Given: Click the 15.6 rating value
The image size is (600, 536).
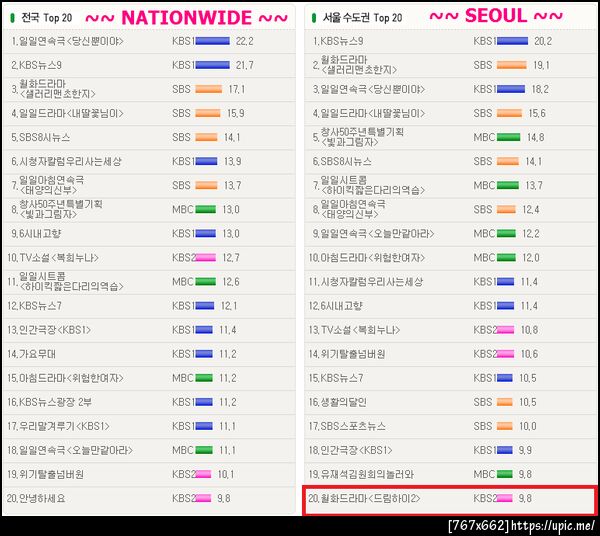Looking at the screenshot, I should click(x=537, y=113).
